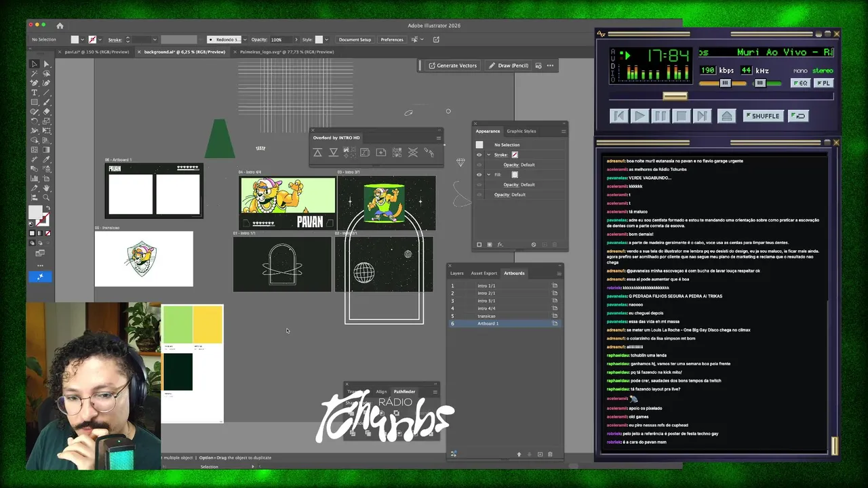Screen dimensions: 868x488
Task: Click the Winamp seek bar handle
Action: 675,96
